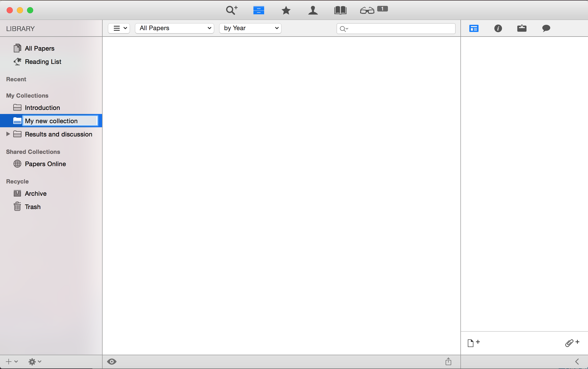
Task: Open the Trash in sidebar
Action: (51, 207)
